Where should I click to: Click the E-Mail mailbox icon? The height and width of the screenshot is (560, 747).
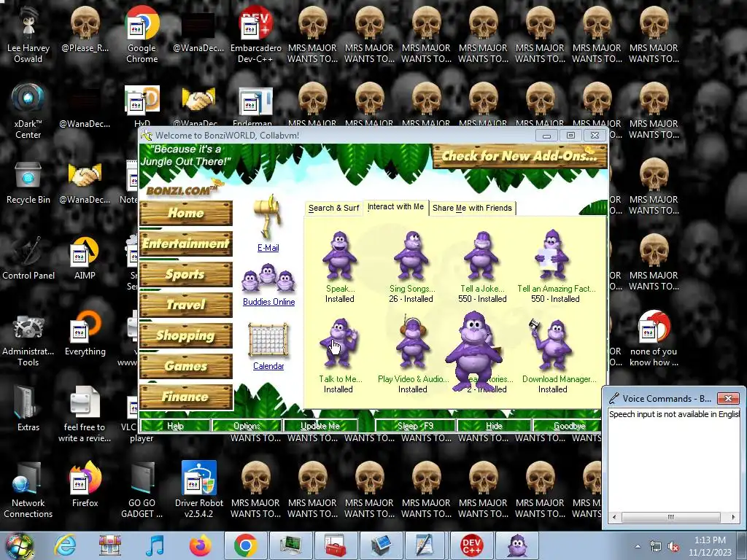click(x=268, y=217)
